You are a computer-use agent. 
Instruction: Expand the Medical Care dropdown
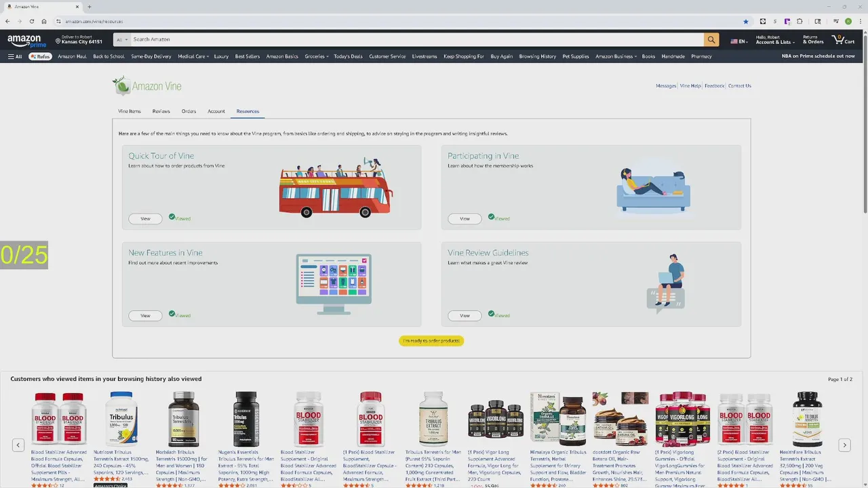click(193, 56)
